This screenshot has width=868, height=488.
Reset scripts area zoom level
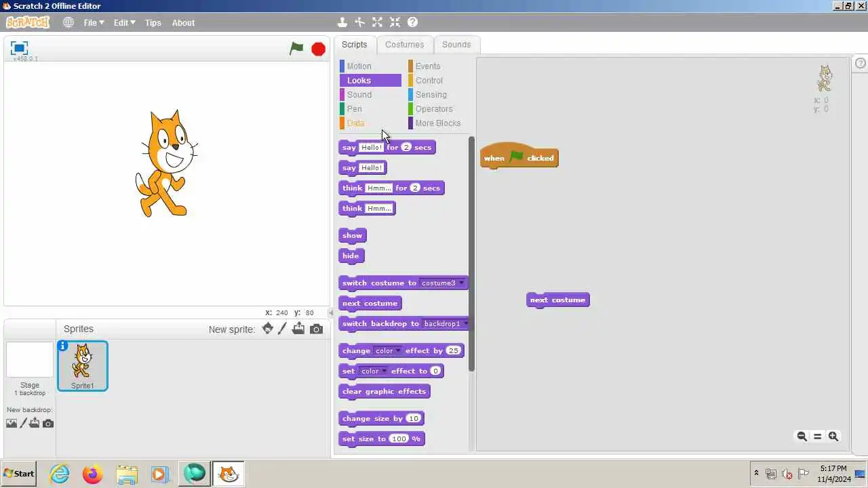click(817, 436)
